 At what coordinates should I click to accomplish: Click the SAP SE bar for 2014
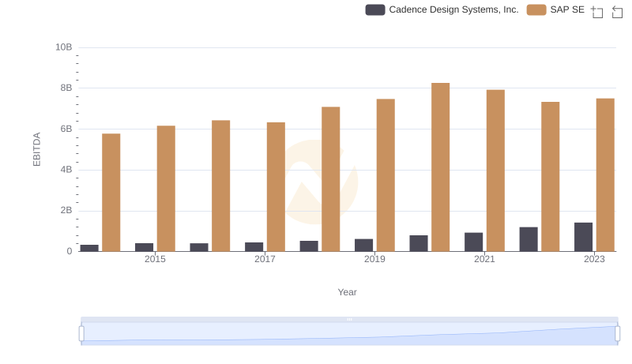click(111, 193)
